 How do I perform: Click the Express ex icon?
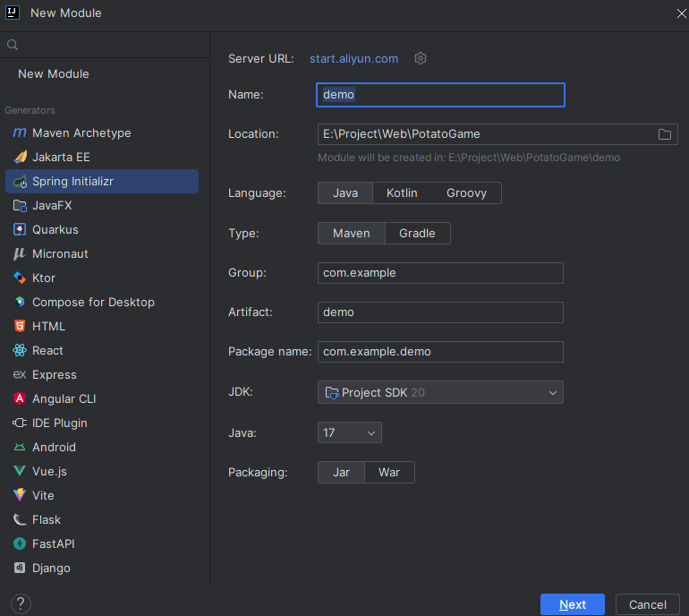20,374
